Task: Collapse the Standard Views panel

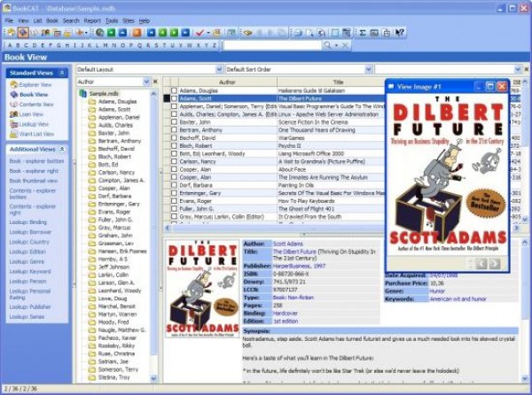Action: 60,73
